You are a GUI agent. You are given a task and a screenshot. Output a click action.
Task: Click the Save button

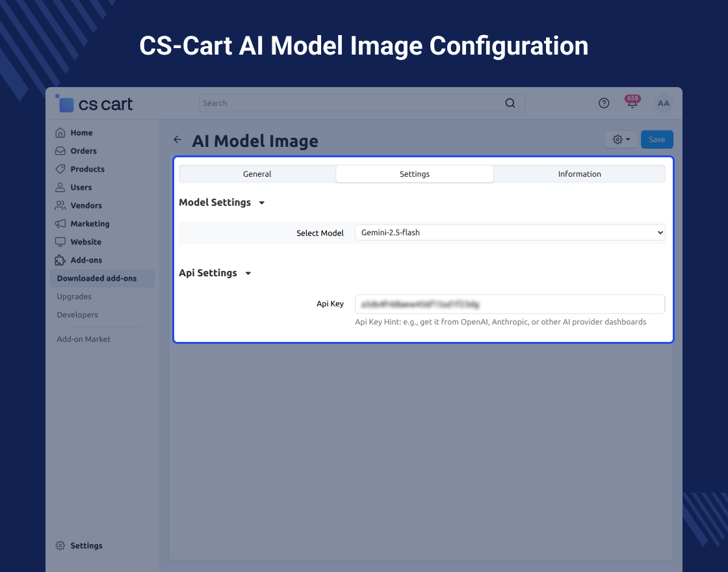pos(656,140)
